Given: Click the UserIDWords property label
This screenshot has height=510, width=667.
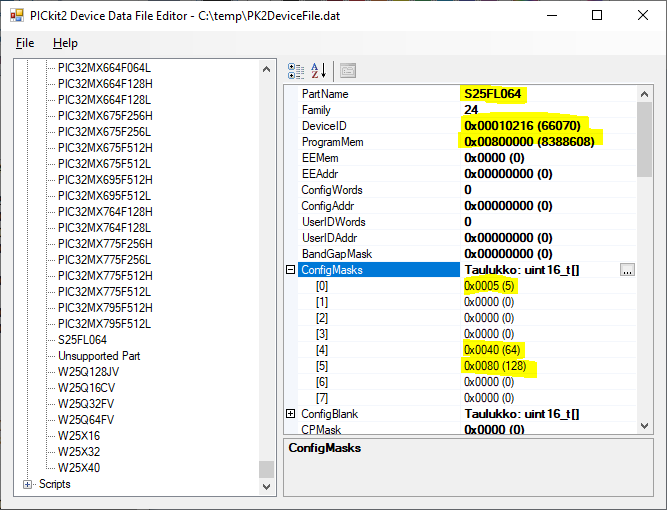Looking at the screenshot, I should [x=334, y=222].
